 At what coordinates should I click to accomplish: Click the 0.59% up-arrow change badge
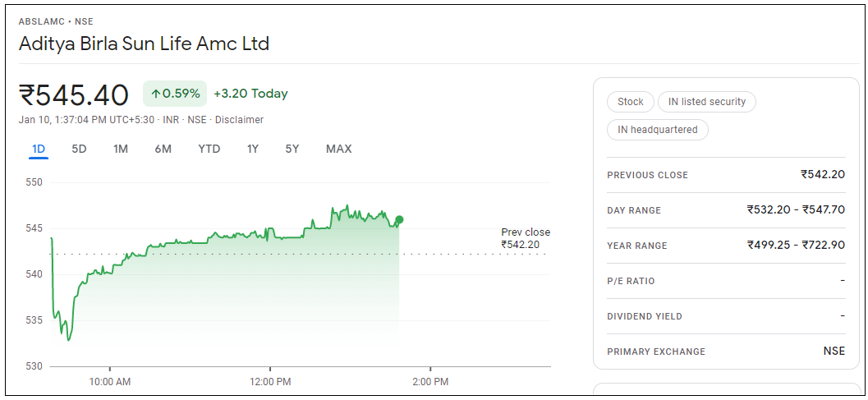point(175,94)
